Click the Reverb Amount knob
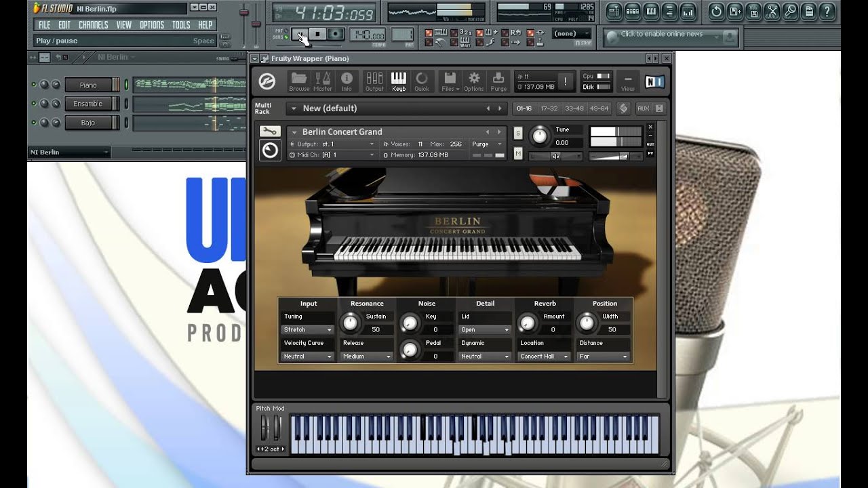The height and width of the screenshot is (488, 868). coord(527,323)
